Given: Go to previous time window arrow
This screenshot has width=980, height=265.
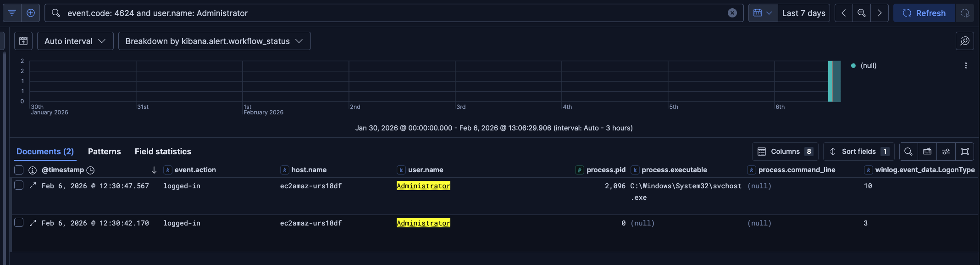Looking at the screenshot, I should (x=844, y=13).
